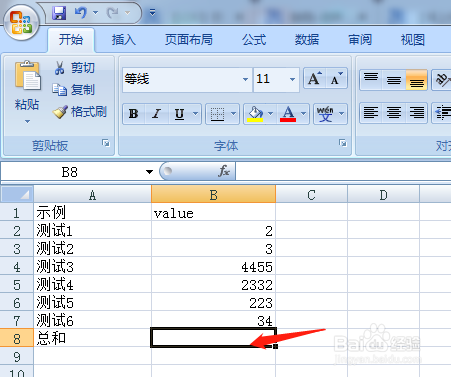Select cell containing 总和
The image size is (451, 377).
coord(92,338)
